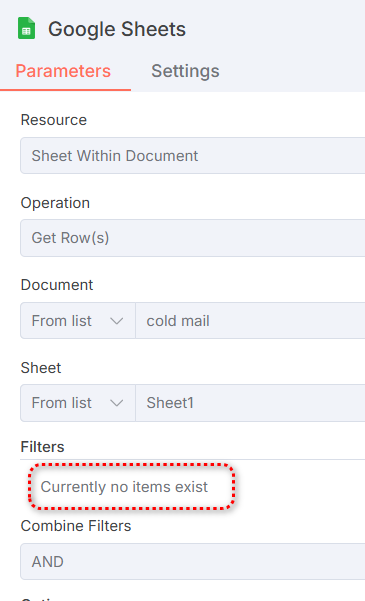Click the Combine Filters label
The height and width of the screenshot is (601, 365).
point(76,526)
